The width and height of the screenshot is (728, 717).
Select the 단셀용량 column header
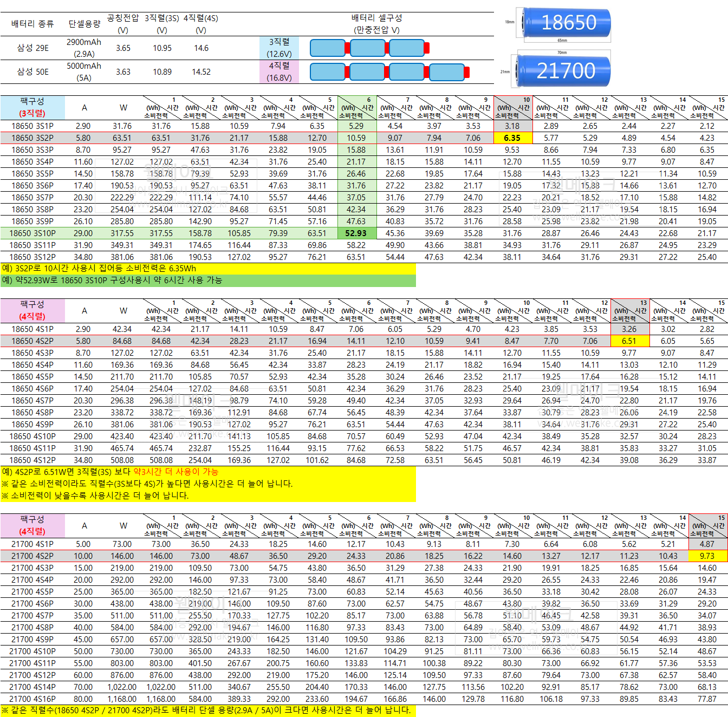coord(84,24)
